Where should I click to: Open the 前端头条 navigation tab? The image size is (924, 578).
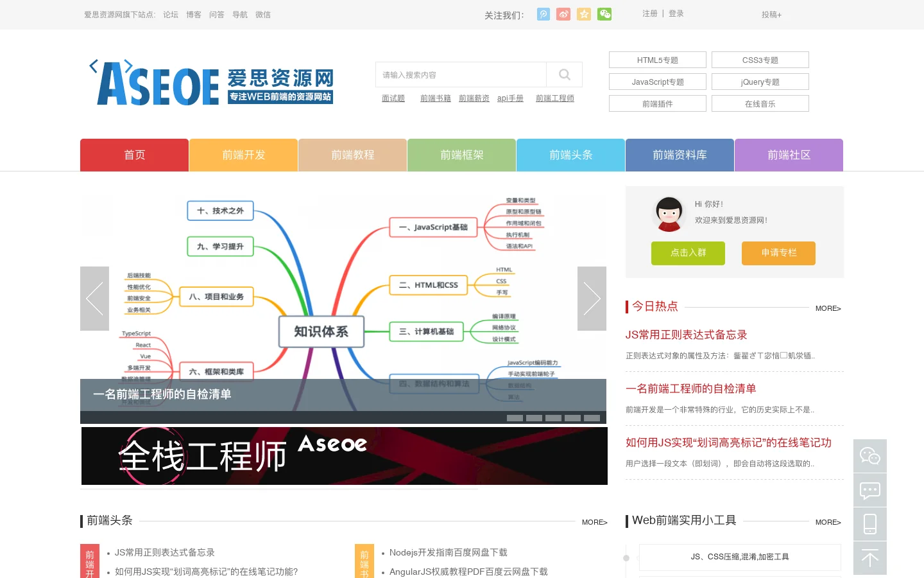coord(570,155)
